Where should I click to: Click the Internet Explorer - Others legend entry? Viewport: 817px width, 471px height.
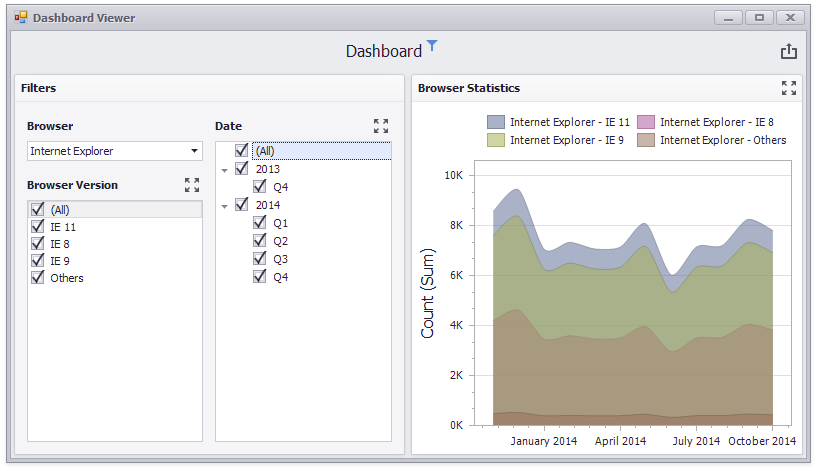pyautogui.click(x=712, y=140)
